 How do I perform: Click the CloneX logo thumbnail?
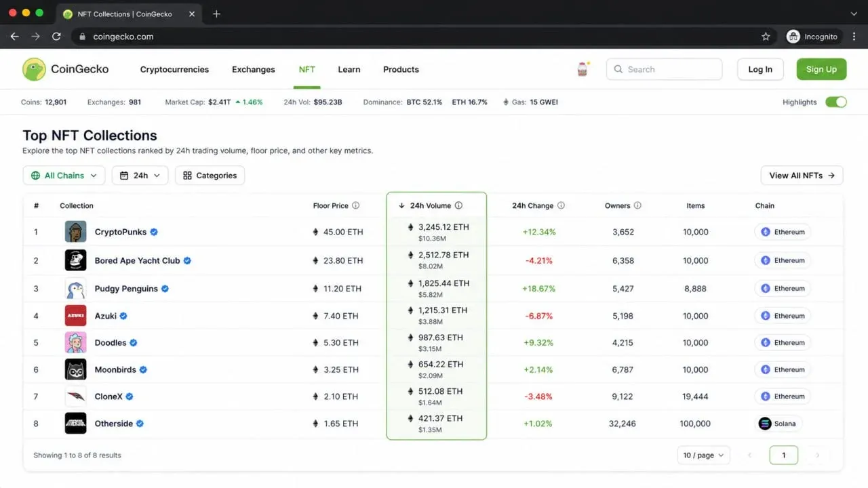75,396
